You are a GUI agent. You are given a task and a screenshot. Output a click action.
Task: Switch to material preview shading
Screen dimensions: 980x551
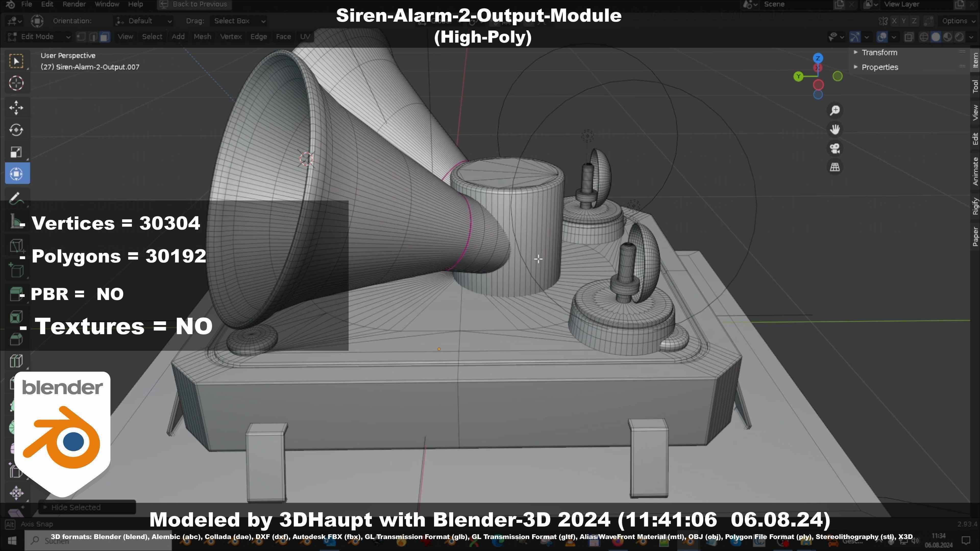[948, 37]
